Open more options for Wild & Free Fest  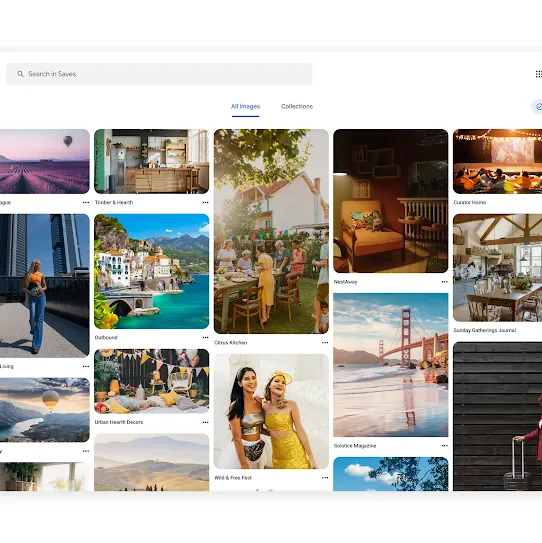pyautogui.click(x=325, y=478)
